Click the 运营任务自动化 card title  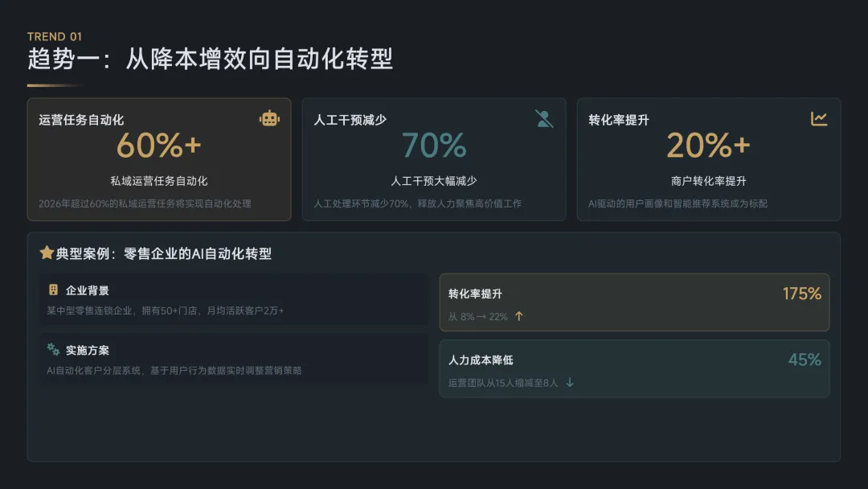(x=81, y=120)
